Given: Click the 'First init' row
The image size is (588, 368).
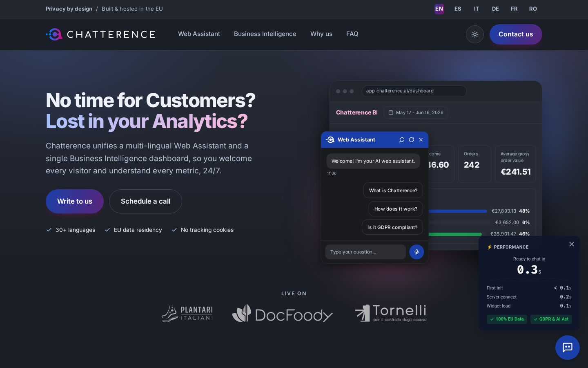Looking at the screenshot, I should 529,288.
